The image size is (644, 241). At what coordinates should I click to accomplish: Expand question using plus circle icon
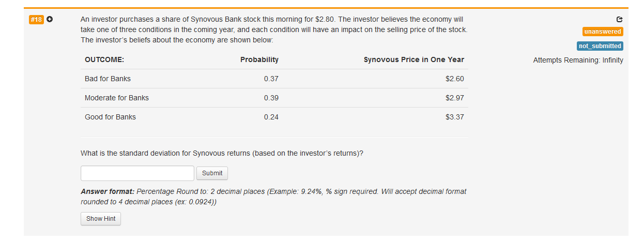50,20
